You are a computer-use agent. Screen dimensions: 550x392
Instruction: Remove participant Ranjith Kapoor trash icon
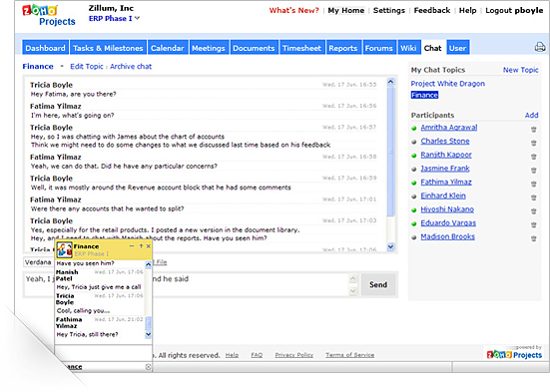533,157
